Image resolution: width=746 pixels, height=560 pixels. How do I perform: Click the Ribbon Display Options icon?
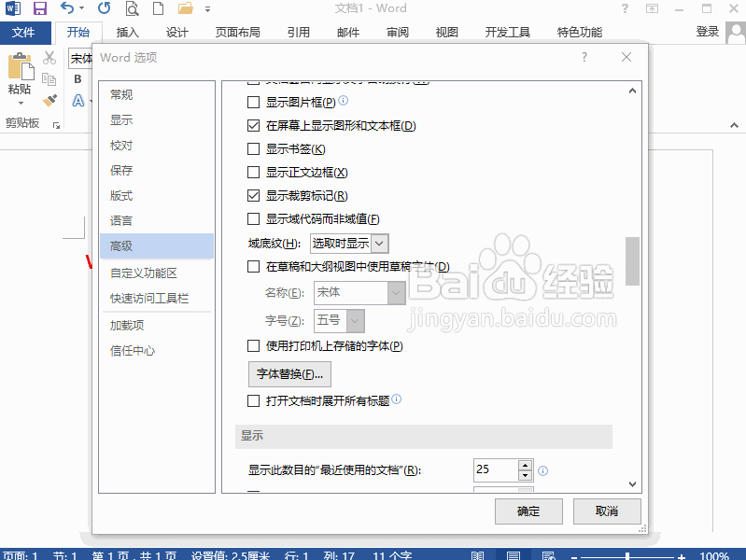click(652, 8)
